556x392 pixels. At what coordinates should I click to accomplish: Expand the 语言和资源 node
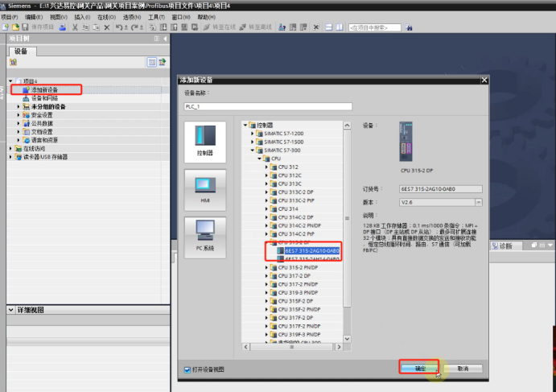(19, 140)
